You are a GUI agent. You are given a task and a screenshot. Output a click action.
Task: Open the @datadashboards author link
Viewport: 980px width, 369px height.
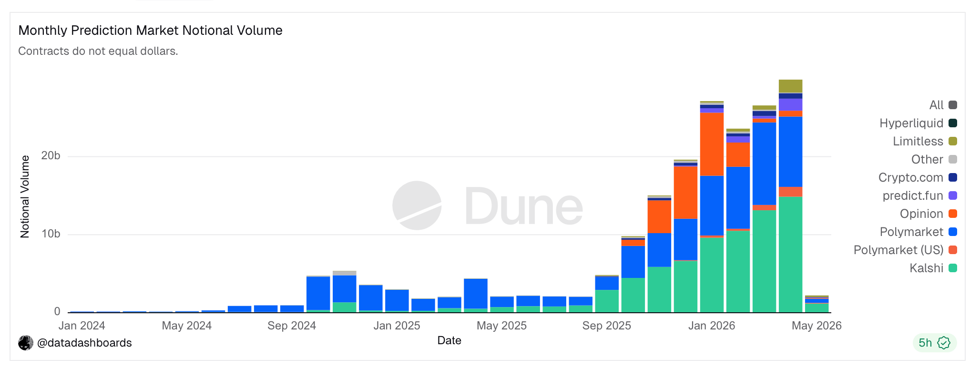click(84, 343)
